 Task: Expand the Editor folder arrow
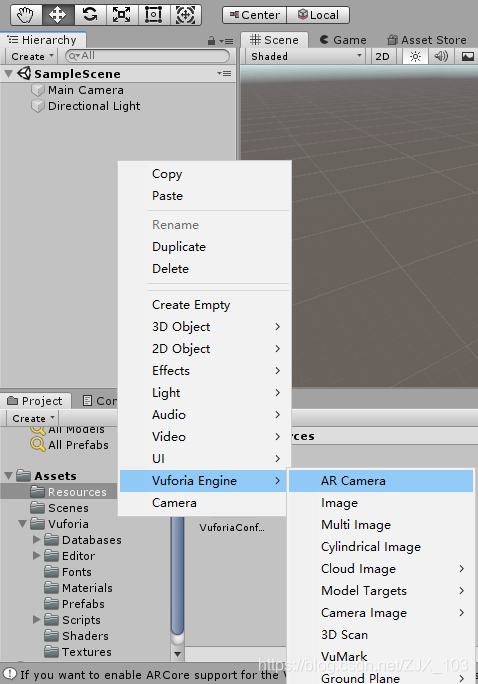click(x=37, y=556)
